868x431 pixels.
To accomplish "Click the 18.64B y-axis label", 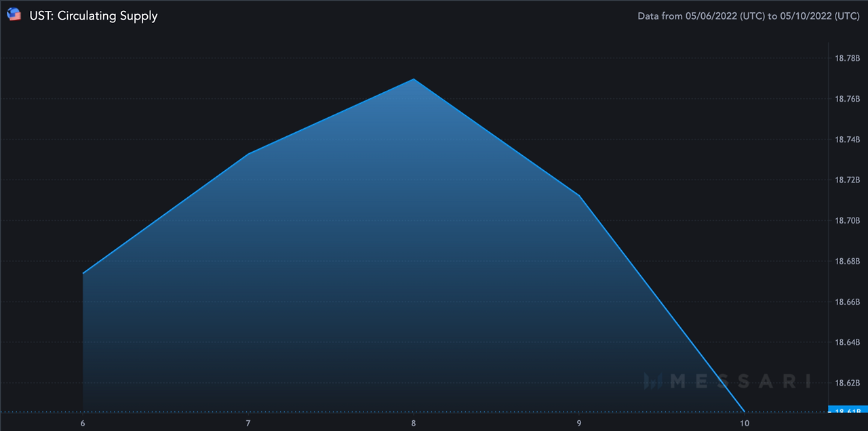I will pyautogui.click(x=848, y=342).
